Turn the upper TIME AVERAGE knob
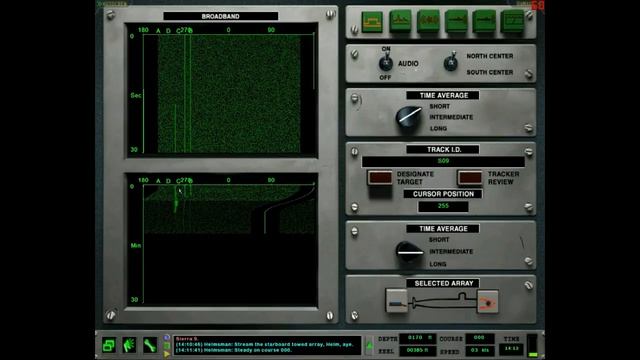 click(409, 118)
